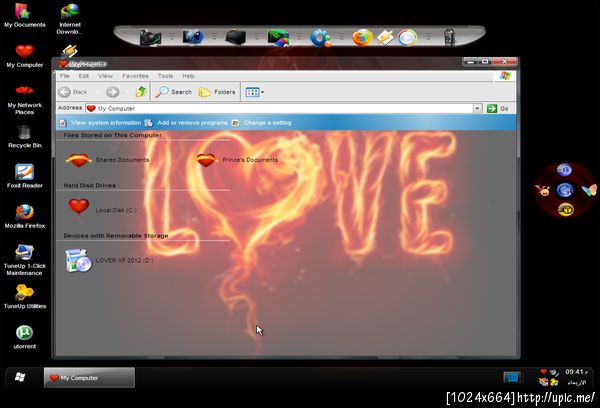Click the Up folder toolbar icon
This screenshot has height=408, width=600.
(141, 92)
